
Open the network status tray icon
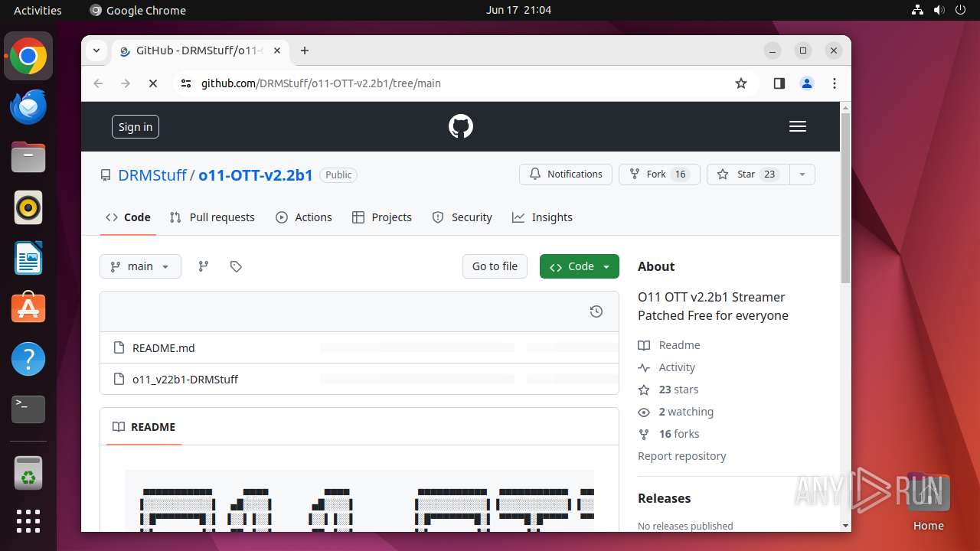click(918, 10)
